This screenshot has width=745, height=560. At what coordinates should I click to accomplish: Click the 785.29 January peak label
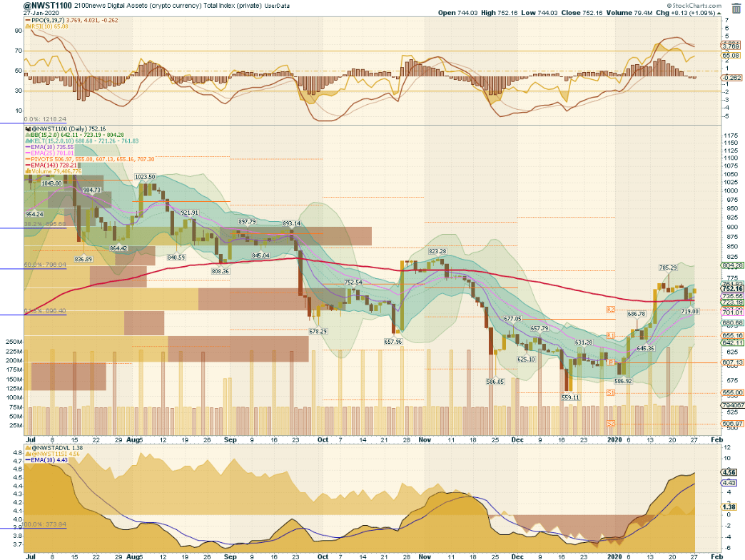tap(667, 268)
